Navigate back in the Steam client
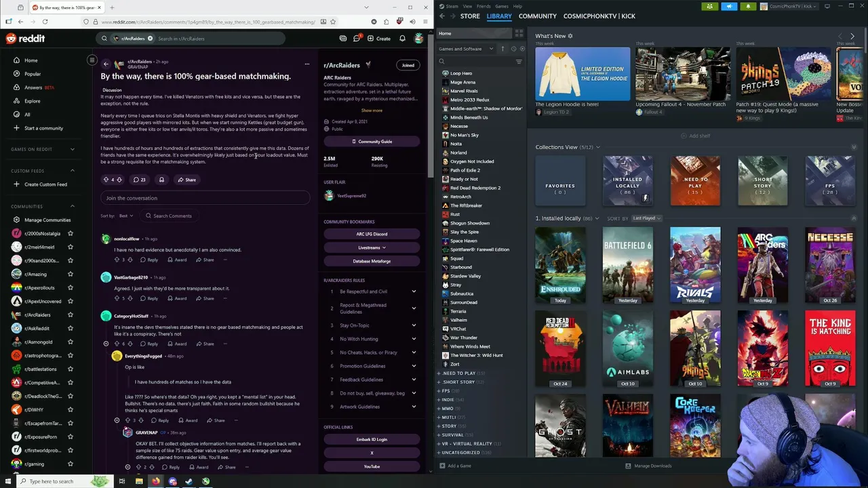868x488 pixels. 442,16
